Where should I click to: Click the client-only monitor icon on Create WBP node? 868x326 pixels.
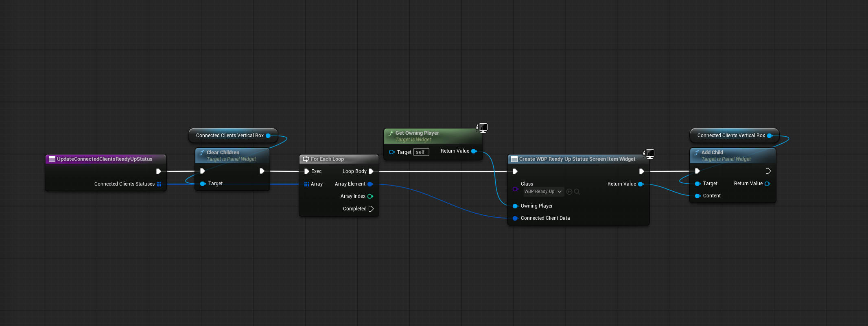[649, 153]
